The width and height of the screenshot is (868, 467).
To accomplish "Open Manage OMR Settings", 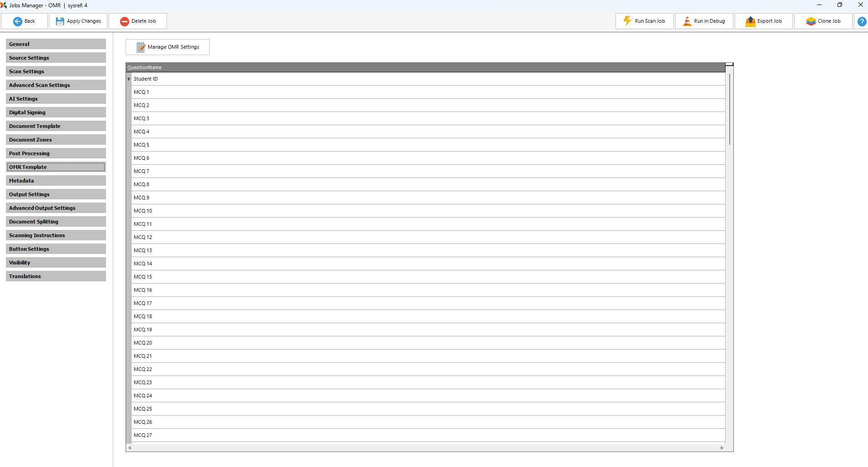I will click(x=167, y=47).
